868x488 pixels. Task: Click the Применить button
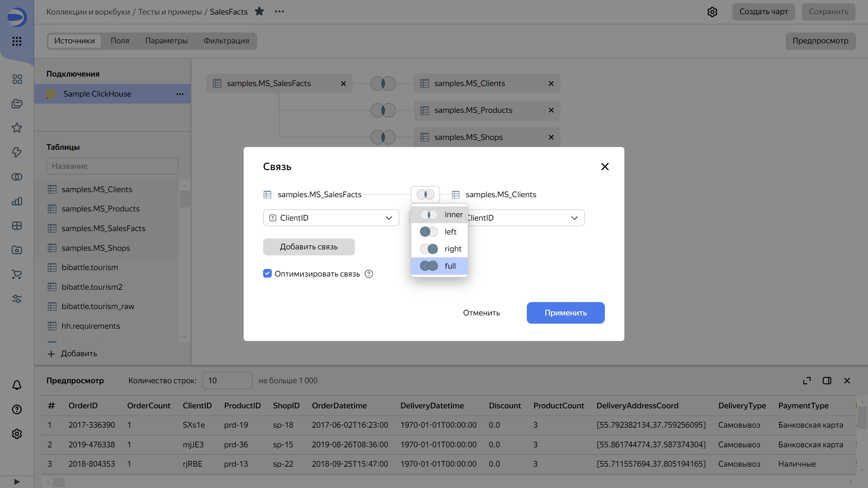pyautogui.click(x=565, y=313)
